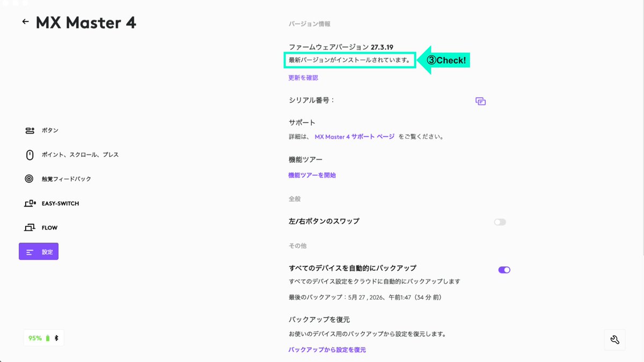Select the 設定 sidebar item

click(39, 252)
